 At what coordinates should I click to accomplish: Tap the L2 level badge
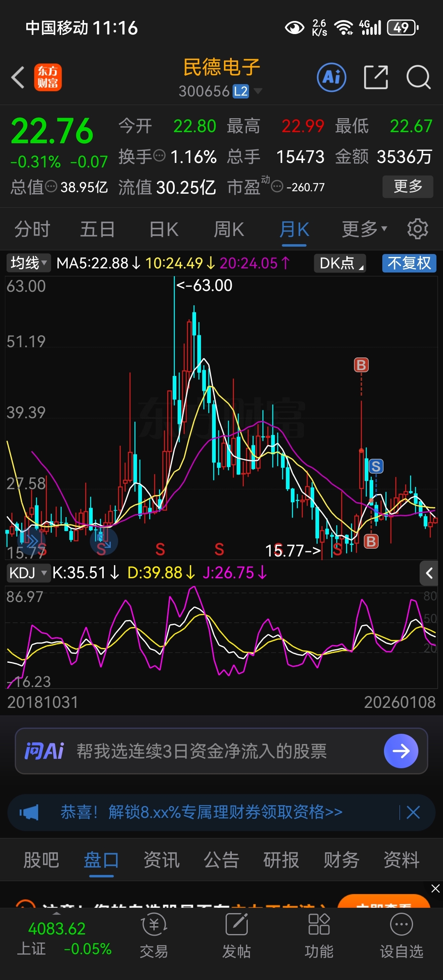(x=241, y=91)
